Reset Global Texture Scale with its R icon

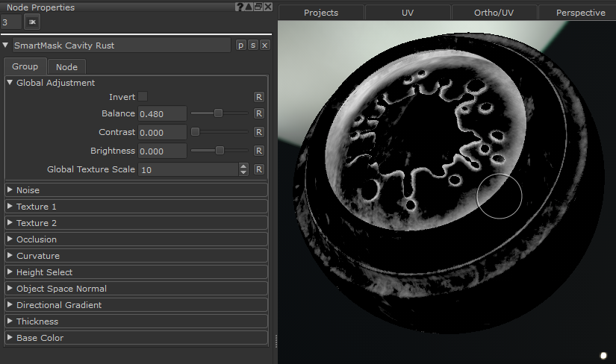coord(259,169)
